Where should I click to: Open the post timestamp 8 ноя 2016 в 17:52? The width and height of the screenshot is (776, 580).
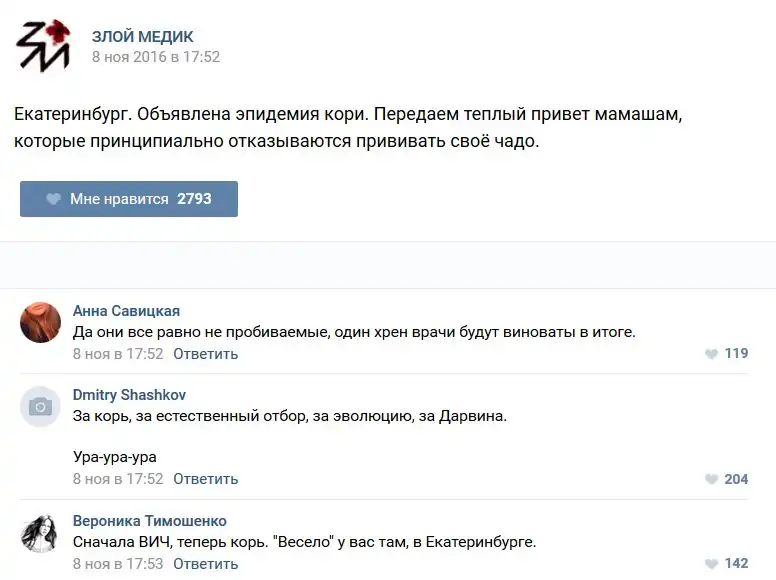(x=156, y=58)
